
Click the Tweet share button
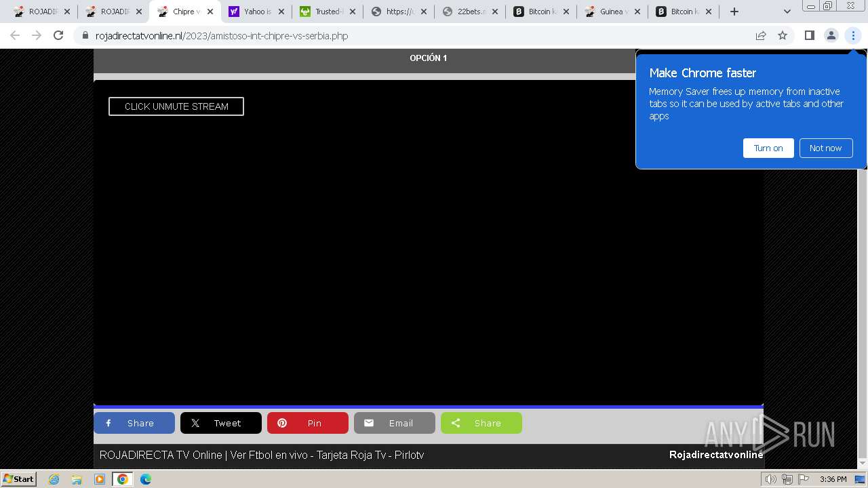[221, 423]
